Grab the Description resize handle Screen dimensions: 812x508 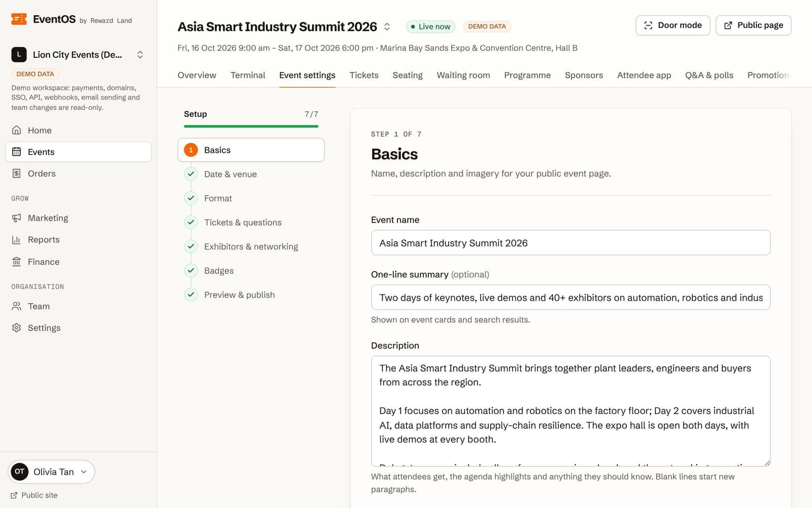(x=767, y=462)
